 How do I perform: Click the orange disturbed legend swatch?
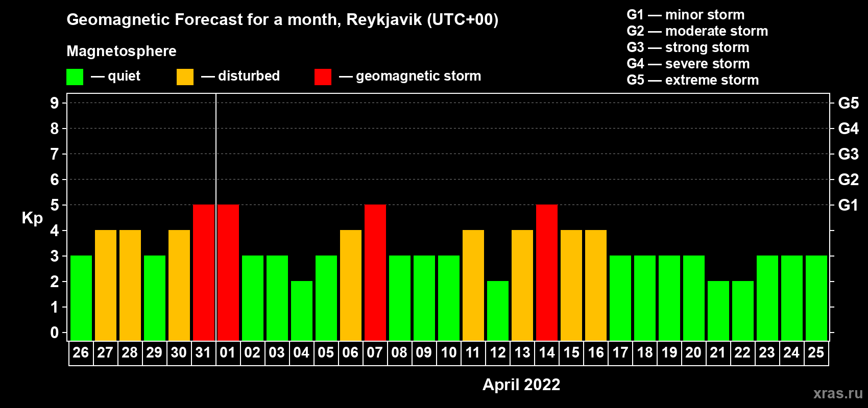[185, 77]
